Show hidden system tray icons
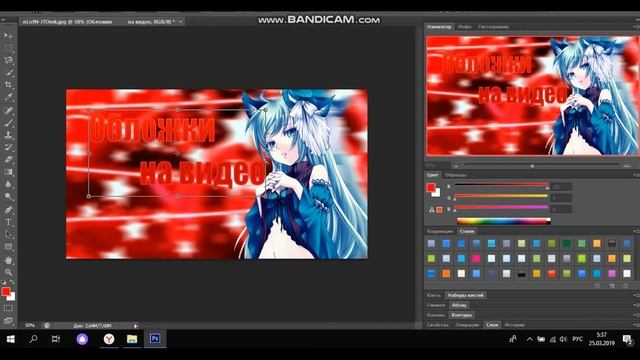Screen dimensions: 640x360 coord(529,339)
